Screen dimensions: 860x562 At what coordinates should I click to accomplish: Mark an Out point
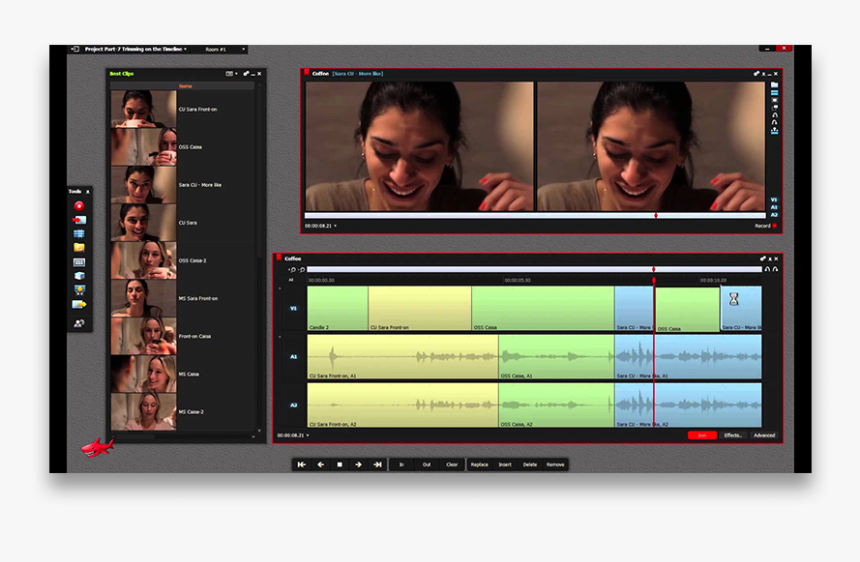click(x=427, y=464)
